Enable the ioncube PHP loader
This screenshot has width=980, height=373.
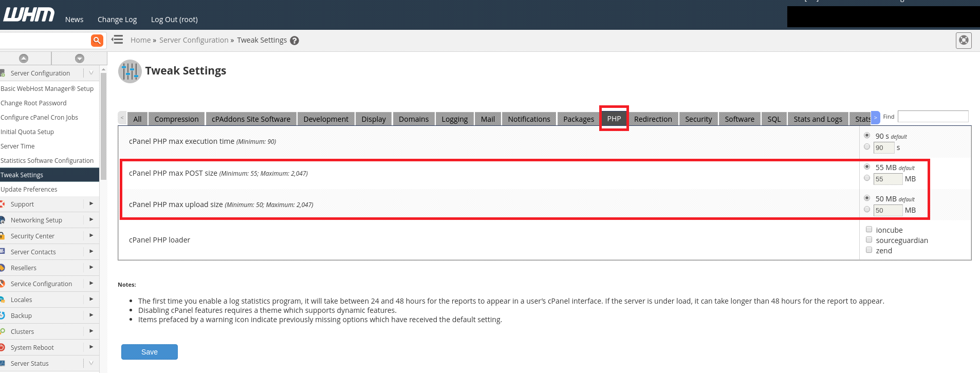(x=869, y=230)
